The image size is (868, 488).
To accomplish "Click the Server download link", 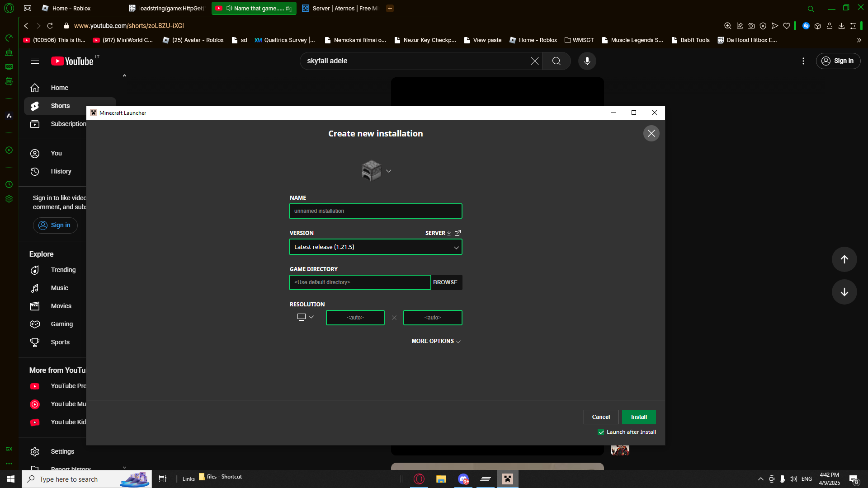I will 438,233.
